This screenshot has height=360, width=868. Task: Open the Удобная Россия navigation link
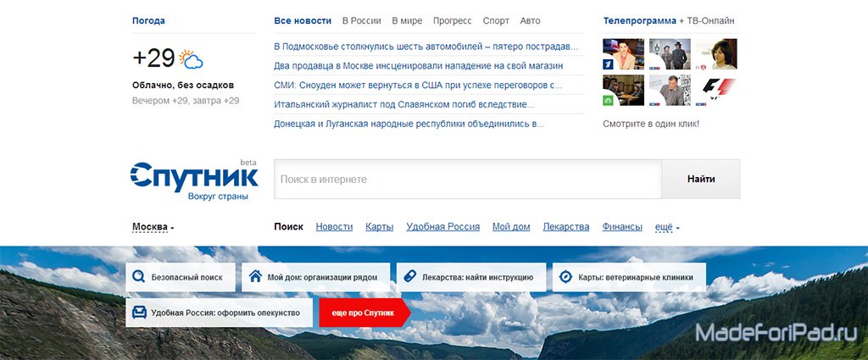442,227
